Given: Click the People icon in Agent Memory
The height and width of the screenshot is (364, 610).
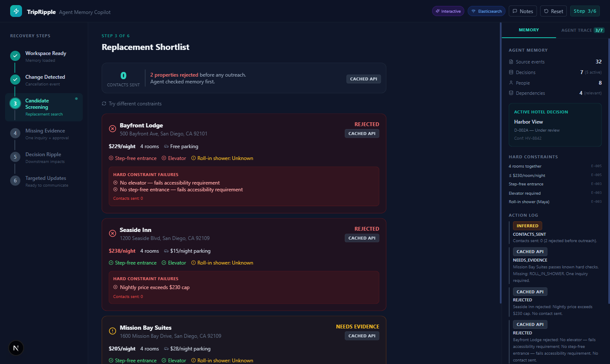Looking at the screenshot, I should click(x=511, y=83).
